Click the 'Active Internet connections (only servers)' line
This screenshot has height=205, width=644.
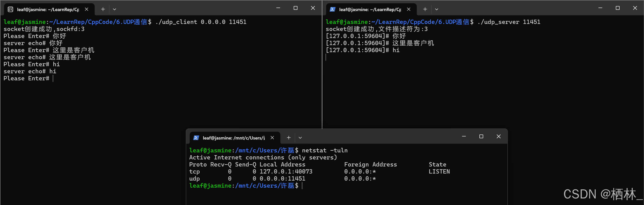[263, 158]
